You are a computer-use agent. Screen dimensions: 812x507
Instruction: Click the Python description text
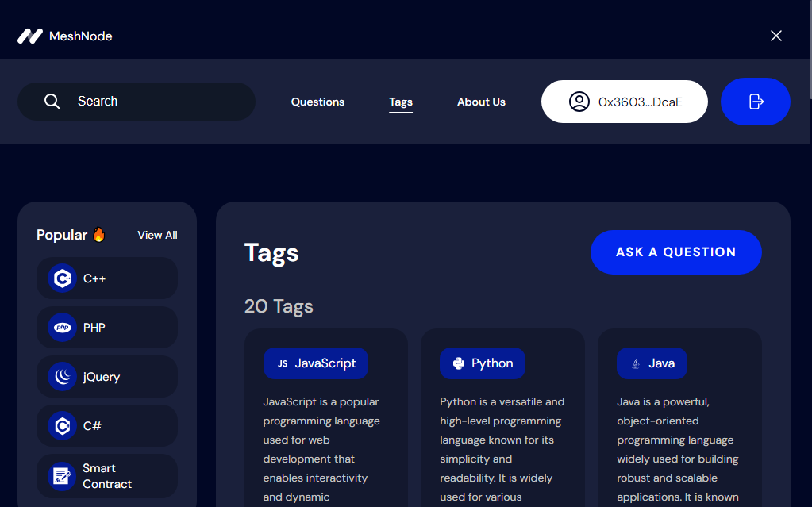502,450
